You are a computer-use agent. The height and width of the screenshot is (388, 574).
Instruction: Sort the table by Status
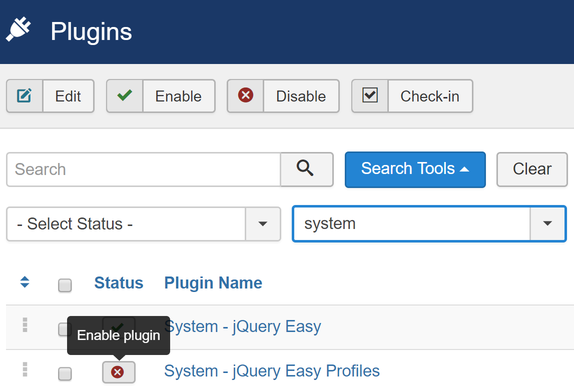(x=119, y=283)
